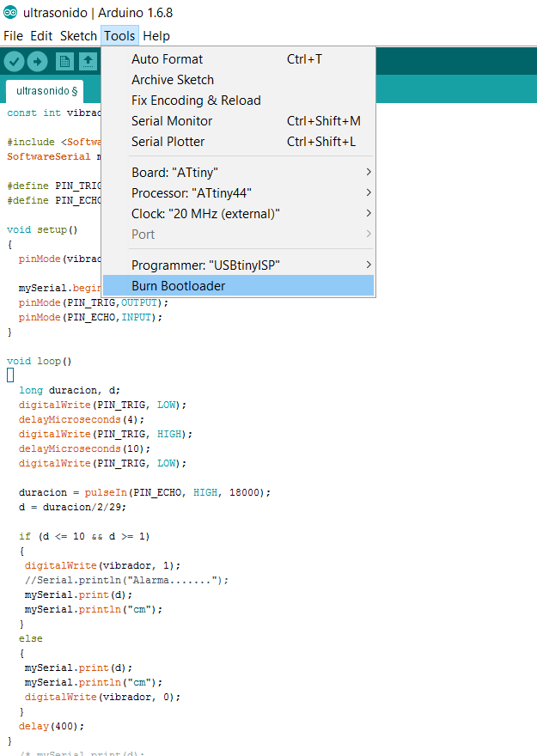The width and height of the screenshot is (537, 756).
Task: Click the "digitalWrite(vibrador, 0);" line
Action: tap(103, 698)
